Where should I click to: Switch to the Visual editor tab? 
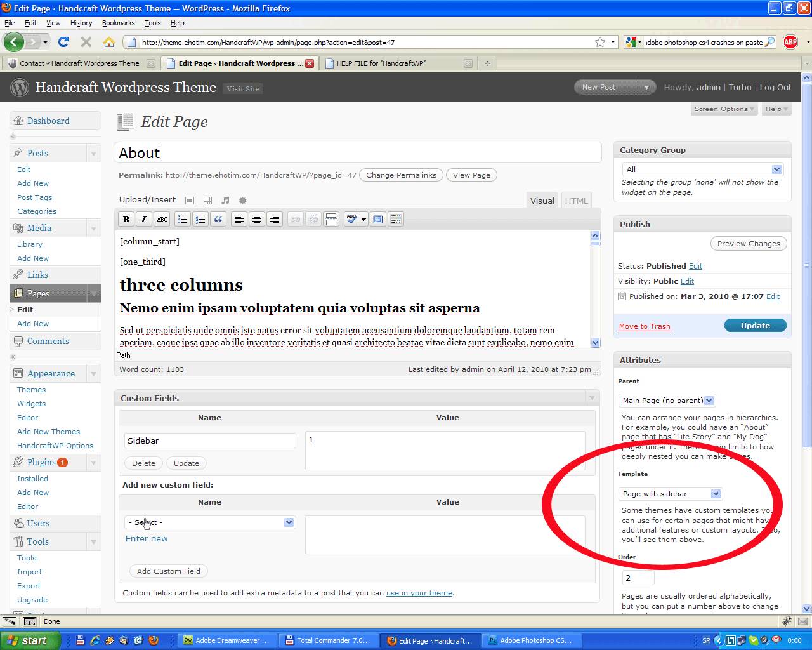tap(542, 201)
